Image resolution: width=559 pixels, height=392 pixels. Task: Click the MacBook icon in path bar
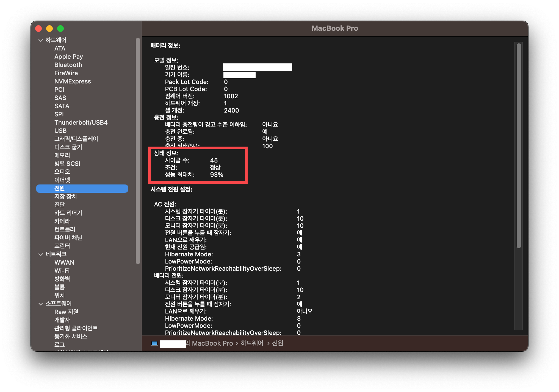pos(154,344)
